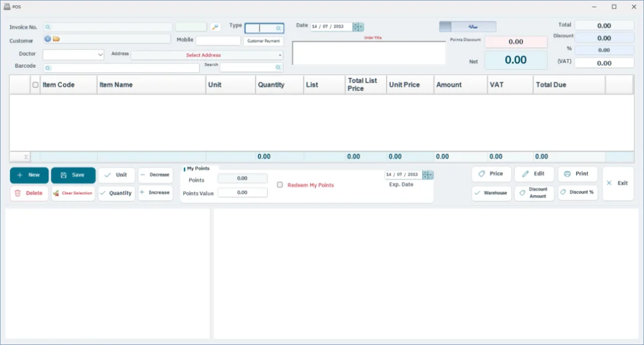Click the Exit button
This screenshot has width=644, height=345.
click(618, 184)
